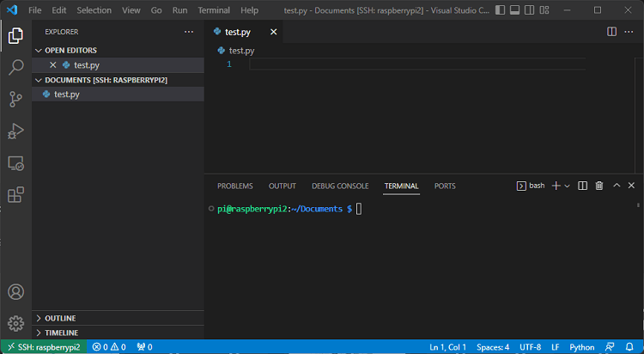This screenshot has width=644, height=354.
Task: Open the Remote Explorer view
Action: pos(15,162)
